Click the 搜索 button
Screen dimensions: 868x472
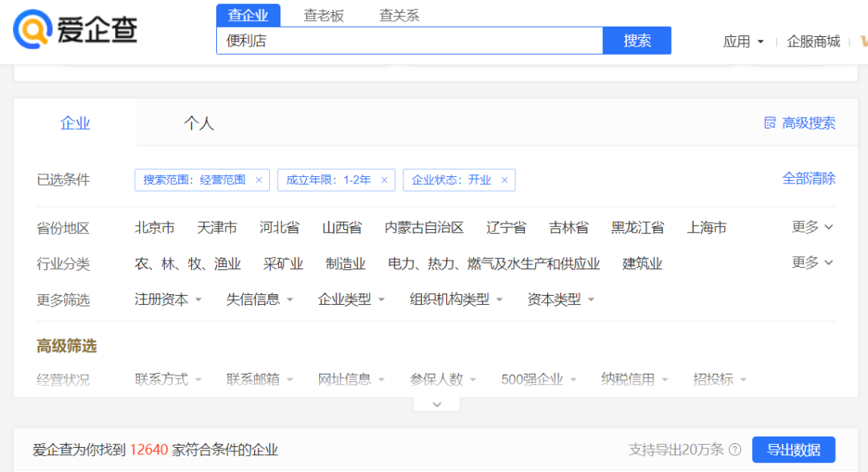pos(637,41)
